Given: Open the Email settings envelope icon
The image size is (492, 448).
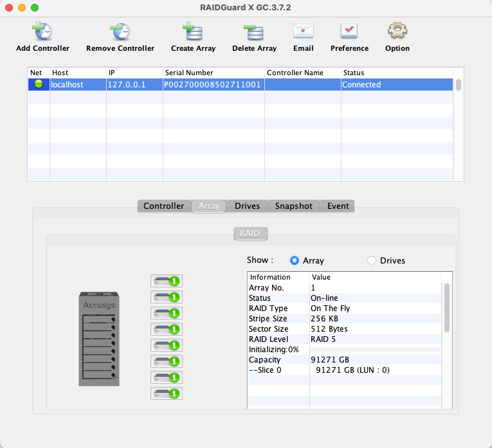Looking at the screenshot, I should [x=303, y=31].
